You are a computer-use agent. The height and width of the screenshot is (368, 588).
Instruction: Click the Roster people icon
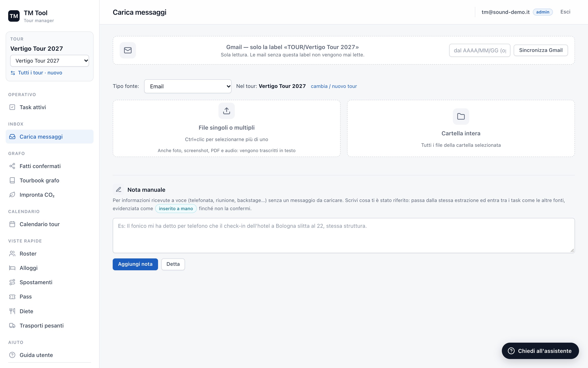[12, 254]
